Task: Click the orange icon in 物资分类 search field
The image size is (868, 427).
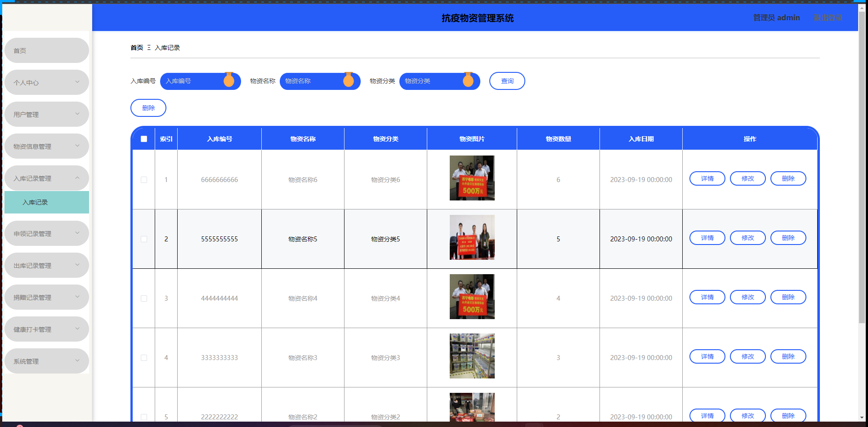Action: tap(468, 80)
